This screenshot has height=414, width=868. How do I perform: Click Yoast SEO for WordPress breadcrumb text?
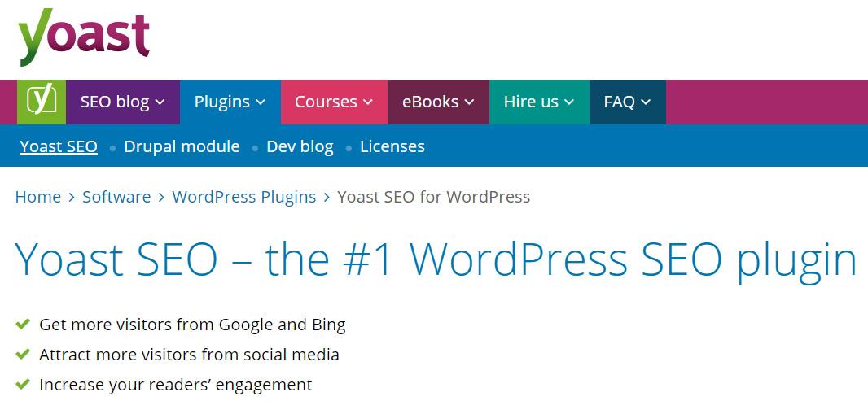pyautogui.click(x=434, y=197)
